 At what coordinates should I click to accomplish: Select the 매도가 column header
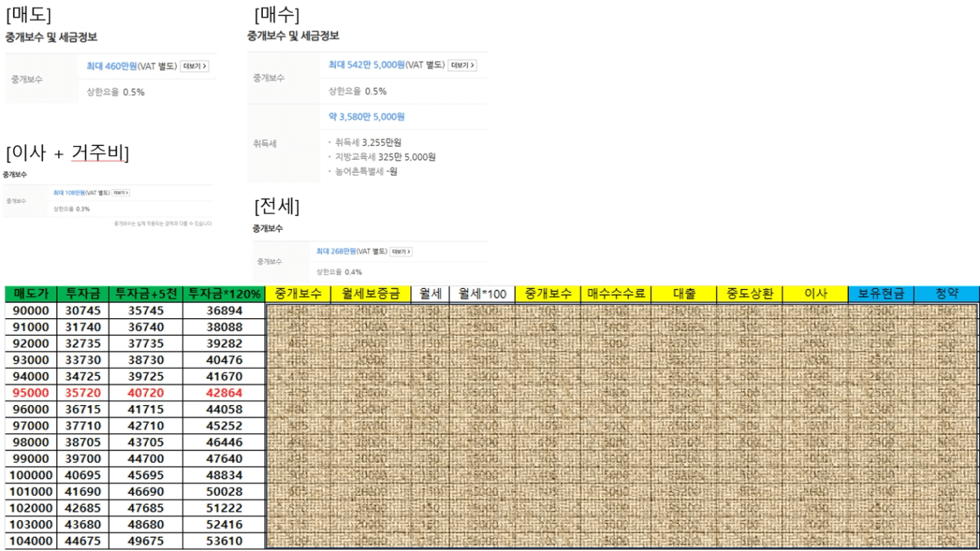pyautogui.click(x=31, y=294)
